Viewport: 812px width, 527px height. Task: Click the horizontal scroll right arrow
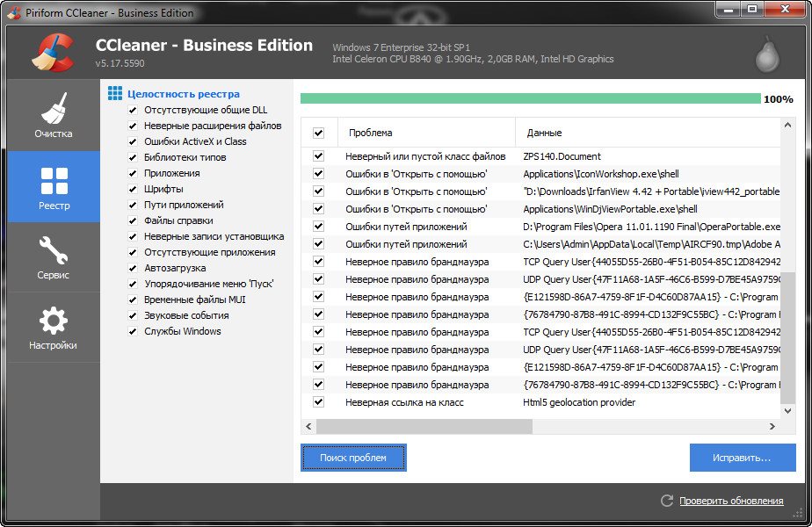tap(772, 427)
